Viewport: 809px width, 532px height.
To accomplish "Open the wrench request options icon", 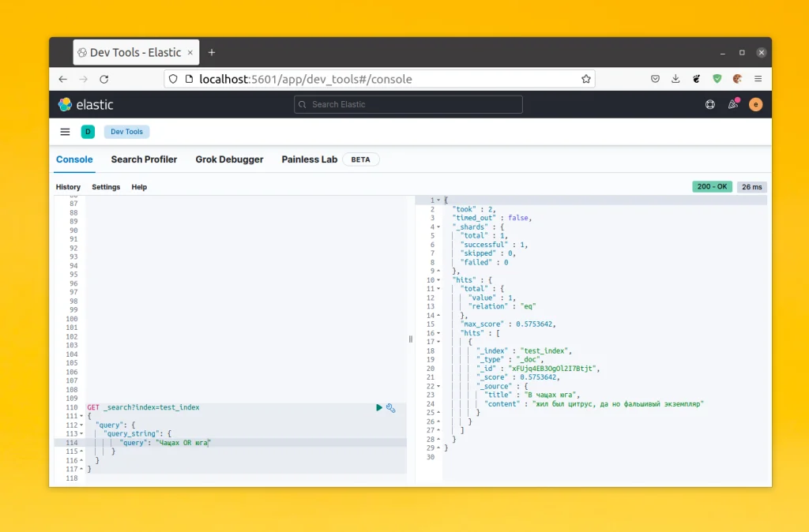I will [x=390, y=407].
